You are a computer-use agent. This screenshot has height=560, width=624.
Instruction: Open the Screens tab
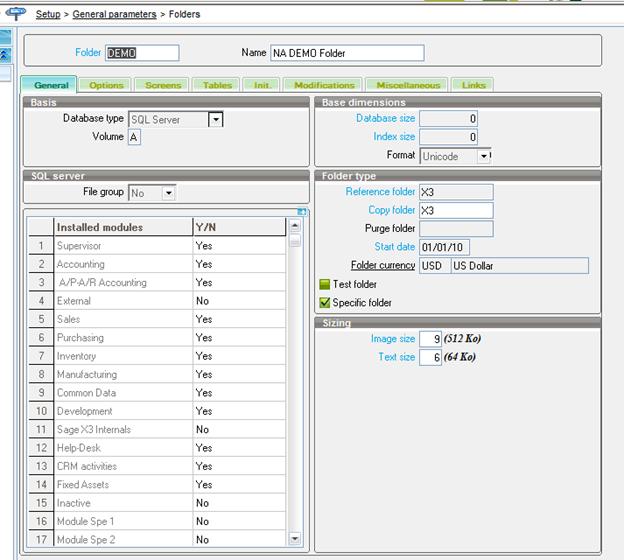(162, 85)
